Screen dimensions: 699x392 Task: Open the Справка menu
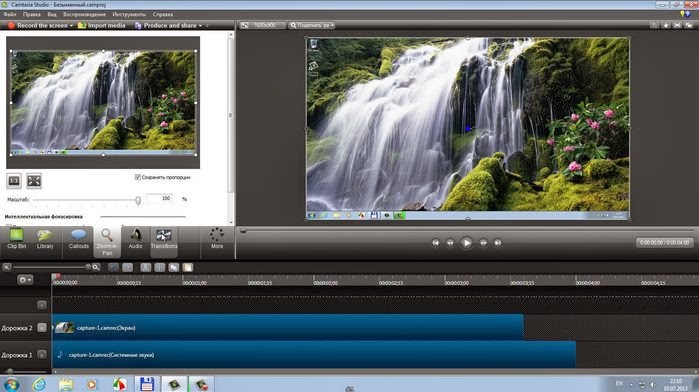click(163, 14)
